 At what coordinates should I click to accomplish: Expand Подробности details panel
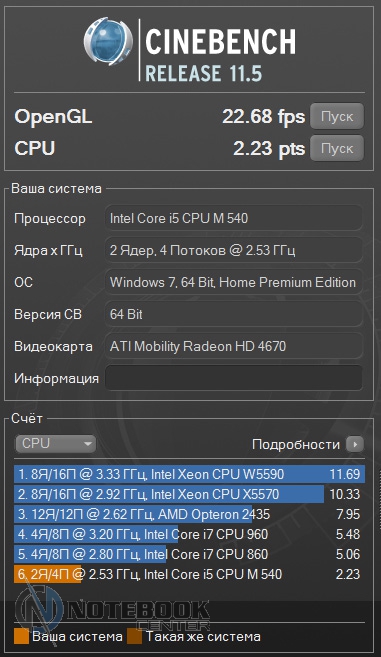[x=308, y=444]
